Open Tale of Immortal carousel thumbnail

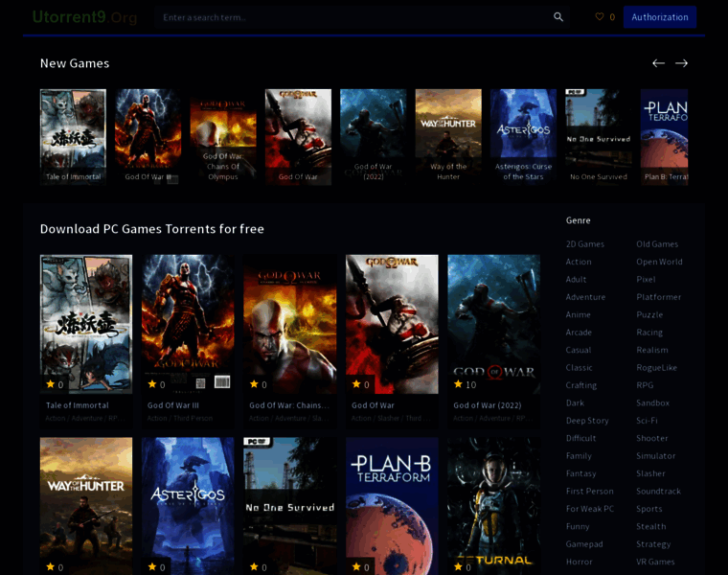point(73,137)
